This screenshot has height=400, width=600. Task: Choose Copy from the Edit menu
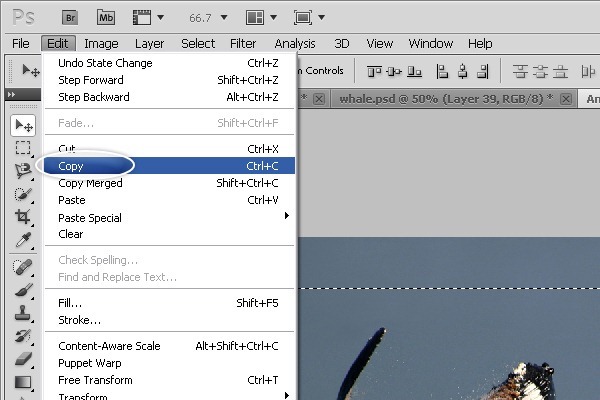pyautogui.click(x=71, y=166)
